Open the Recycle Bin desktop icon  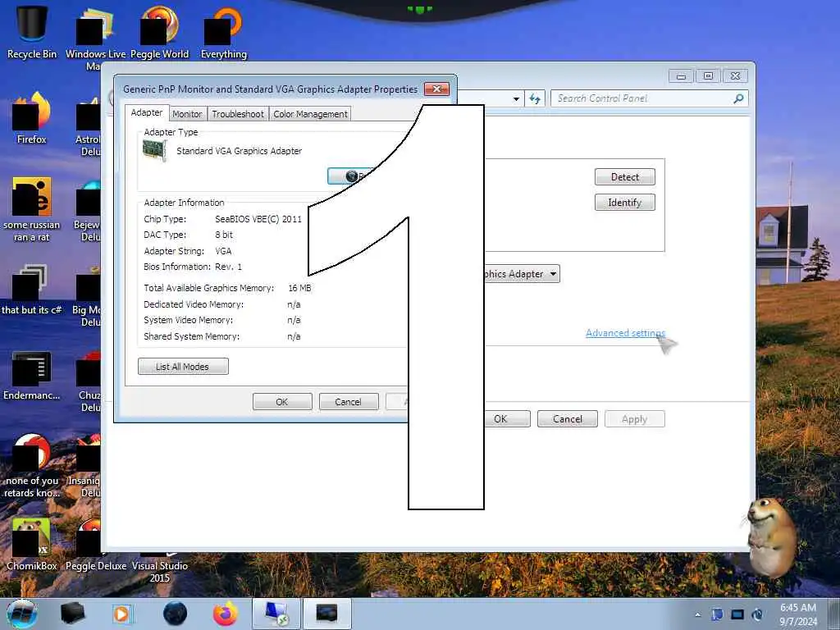tap(32, 33)
